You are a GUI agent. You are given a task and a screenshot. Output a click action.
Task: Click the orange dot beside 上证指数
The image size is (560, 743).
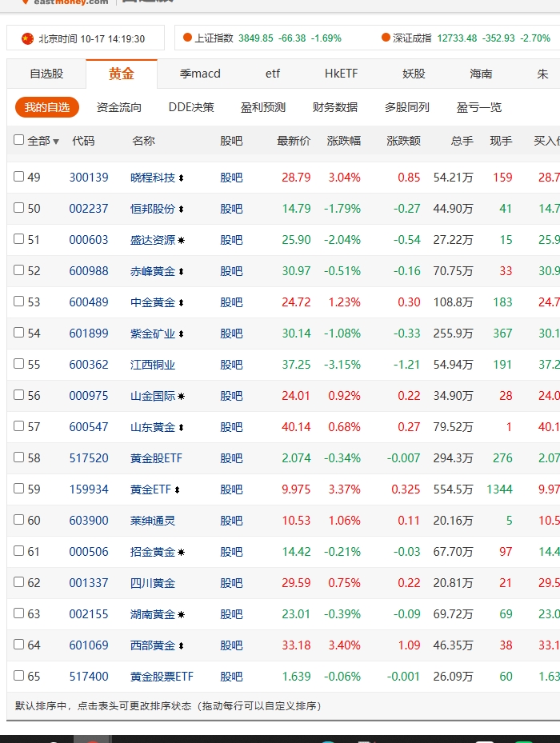coord(187,38)
